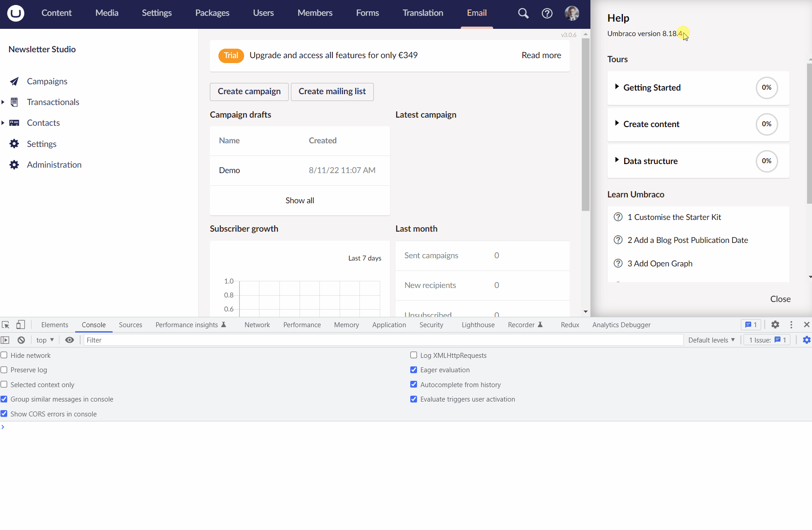
Task: Open DevTools settings gear icon
Action: point(775,324)
